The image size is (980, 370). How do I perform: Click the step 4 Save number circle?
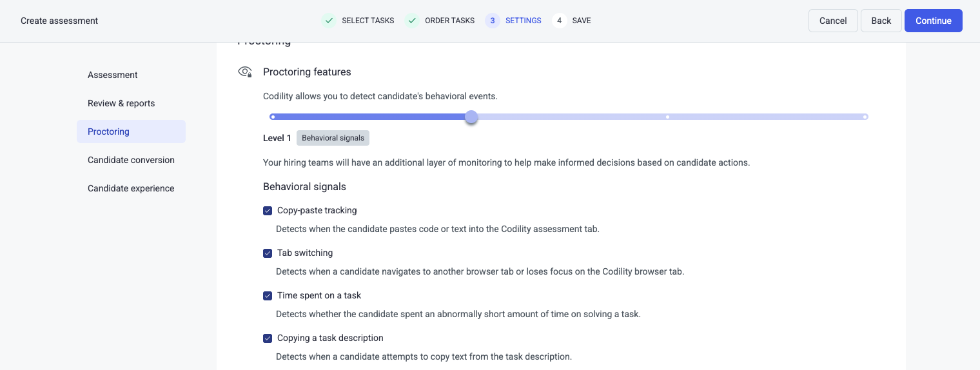pyautogui.click(x=560, y=21)
